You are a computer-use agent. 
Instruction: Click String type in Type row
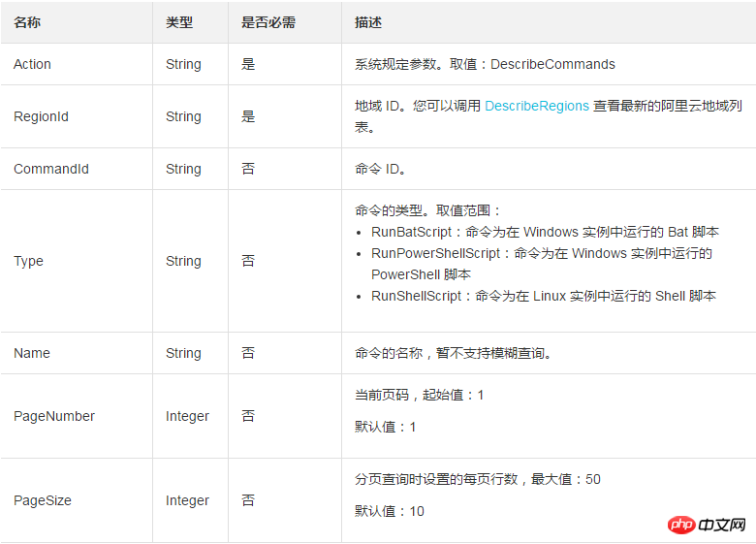[183, 261]
